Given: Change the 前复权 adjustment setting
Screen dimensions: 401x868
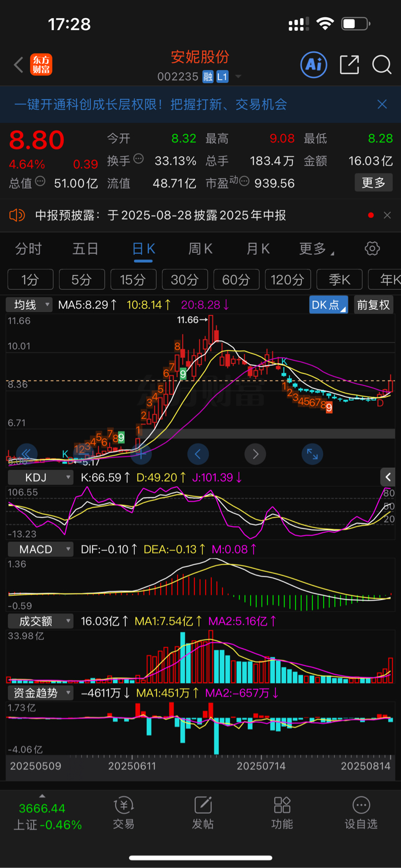Looking at the screenshot, I should click(x=373, y=304).
